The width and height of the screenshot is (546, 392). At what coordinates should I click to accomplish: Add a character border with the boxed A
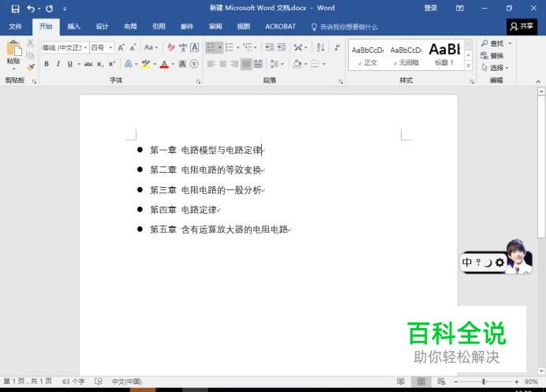195,47
